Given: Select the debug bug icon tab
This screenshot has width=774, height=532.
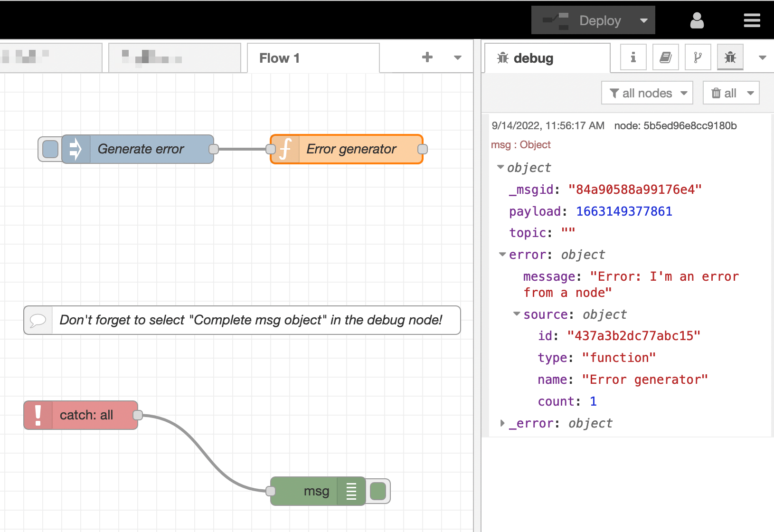Looking at the screenshot, I should pos(730,57).
